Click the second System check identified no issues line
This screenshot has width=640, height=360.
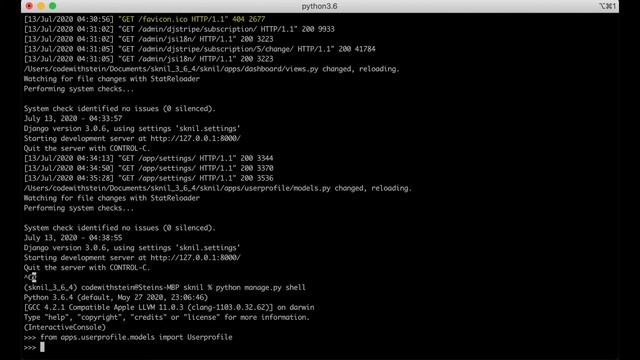pos(120,228)
